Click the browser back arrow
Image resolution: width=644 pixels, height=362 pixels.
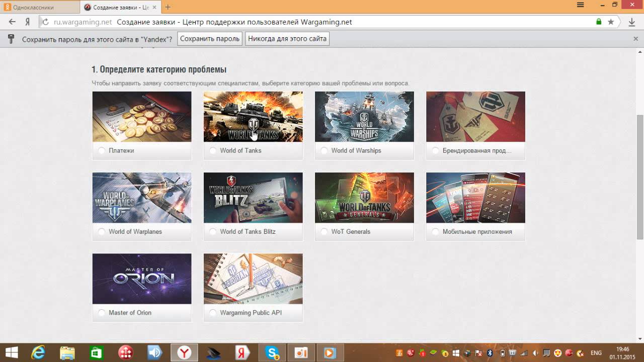click(12, 22)
